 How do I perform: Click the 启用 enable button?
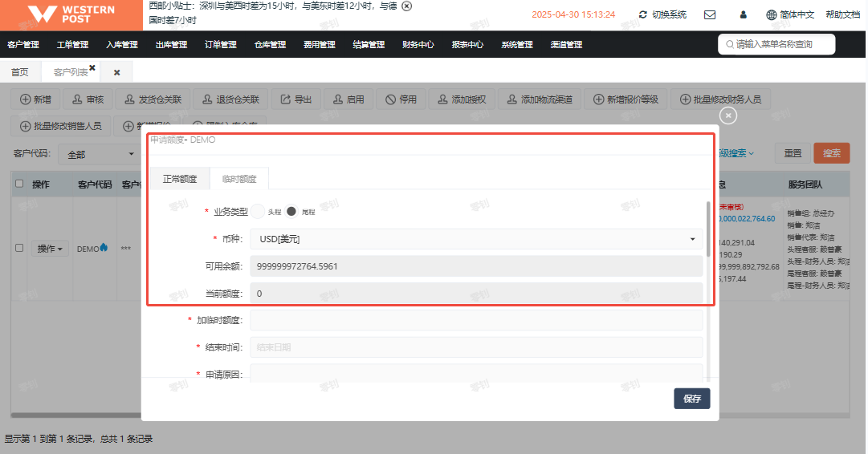(348, 99)
